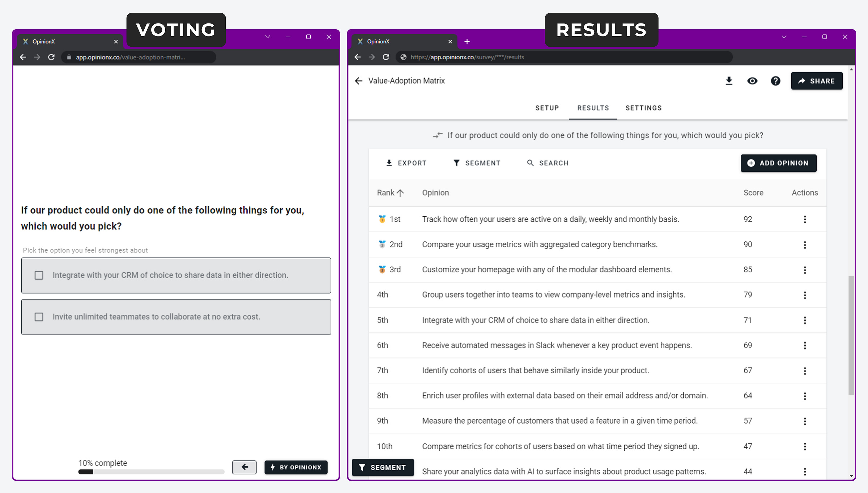Open actions menu for 7th ranked opinion
Screen dimensions: 868x493
(x=805, y=371)
